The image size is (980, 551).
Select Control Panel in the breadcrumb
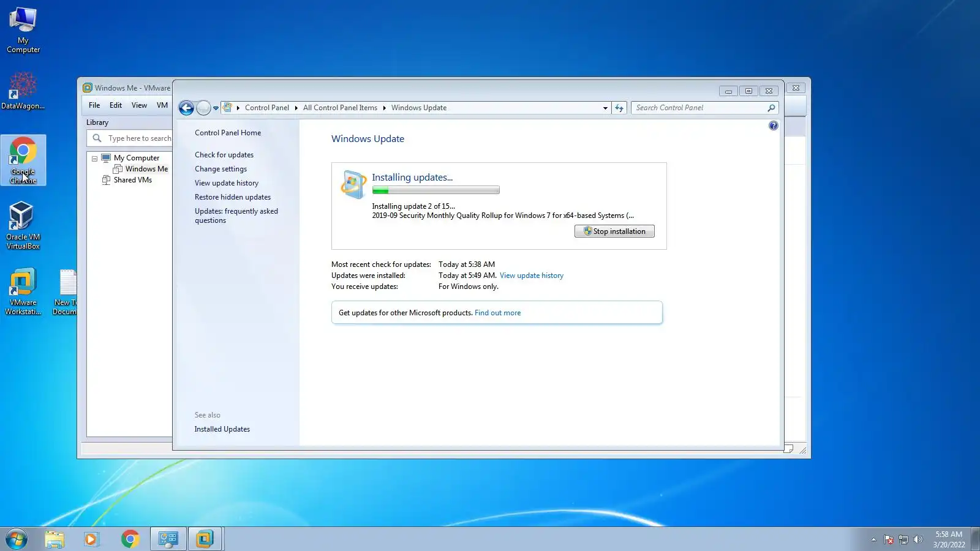267,108
